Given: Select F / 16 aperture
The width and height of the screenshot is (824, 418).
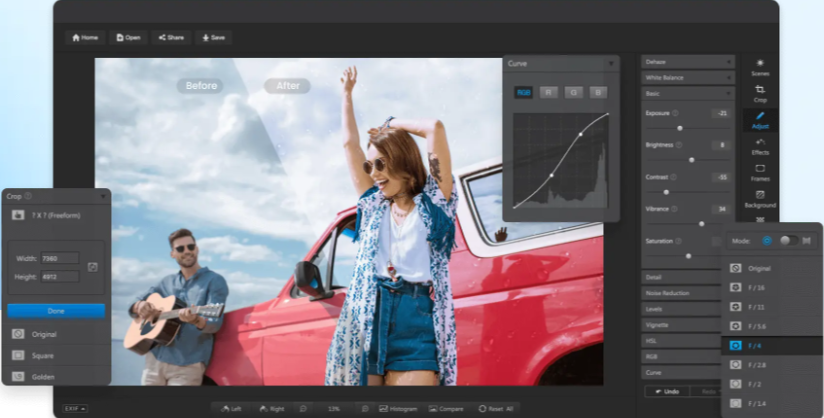Looking at the screenshot, I should 771,288.
